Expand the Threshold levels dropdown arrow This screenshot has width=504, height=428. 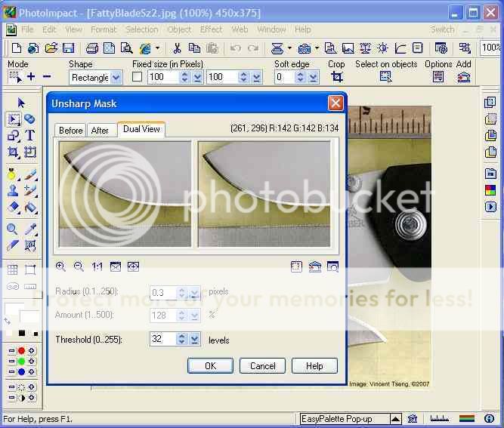(195, 340)
